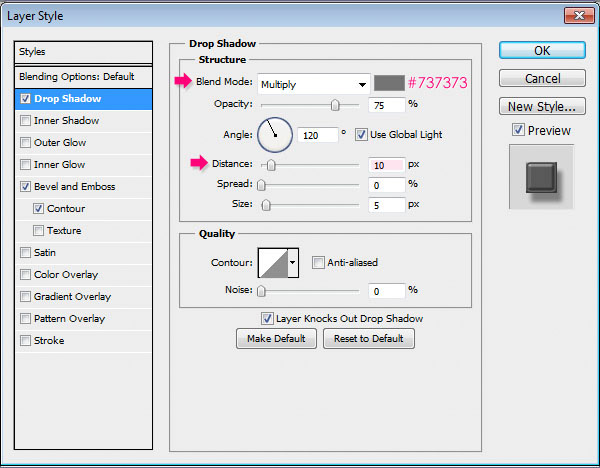Turn on the Satin checkbox
Screen dimensions: 600x468
click(25, 253)
